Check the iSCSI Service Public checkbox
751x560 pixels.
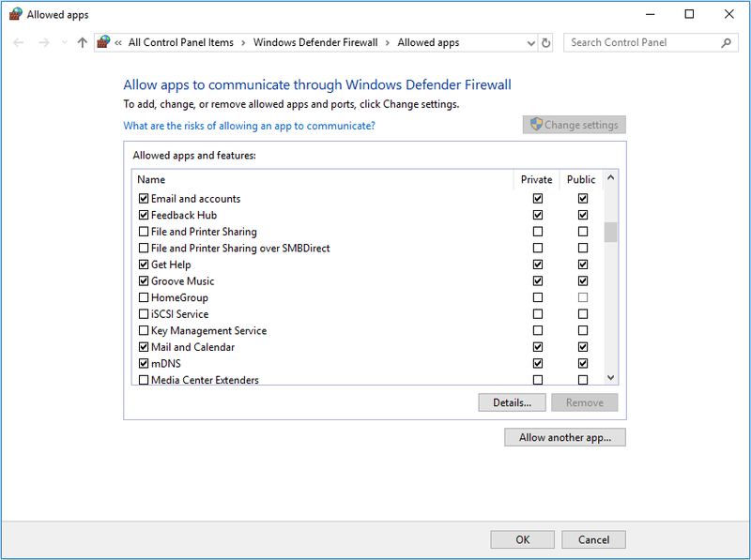[x=583, y=314]
